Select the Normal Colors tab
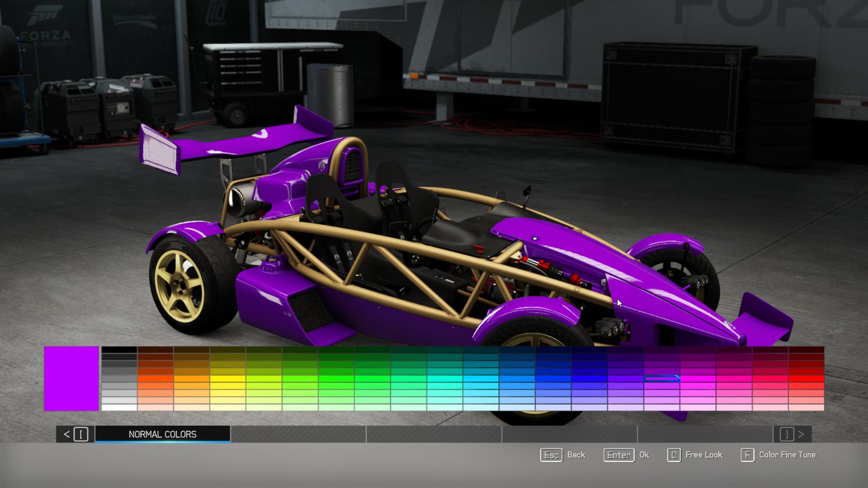This screenshot has width=868, height=488. [x=162, y=434]
